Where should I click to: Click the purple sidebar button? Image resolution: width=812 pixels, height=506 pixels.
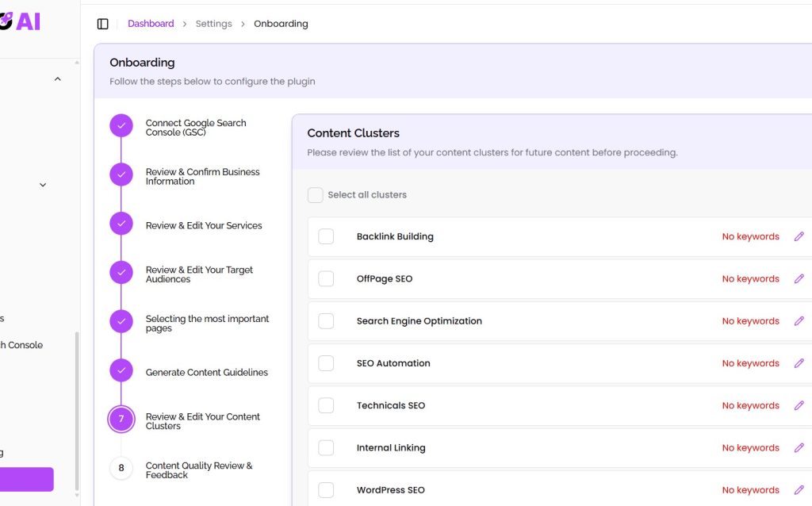pos(26,480)
